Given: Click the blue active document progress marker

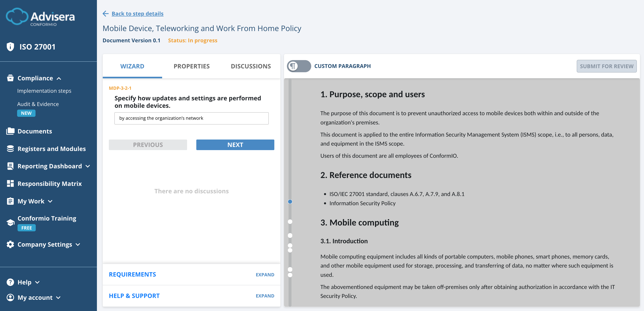Looking at the screenshot, I should [x=290, y=202].
